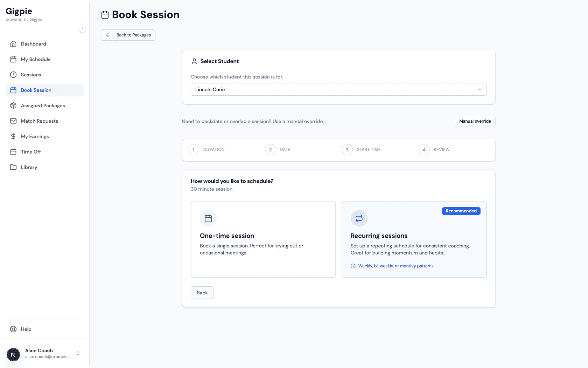The height and width of the screenshot is (368, 588).
Task: Open My Earnings dollar icon
Action: click(x=13, y=136)
